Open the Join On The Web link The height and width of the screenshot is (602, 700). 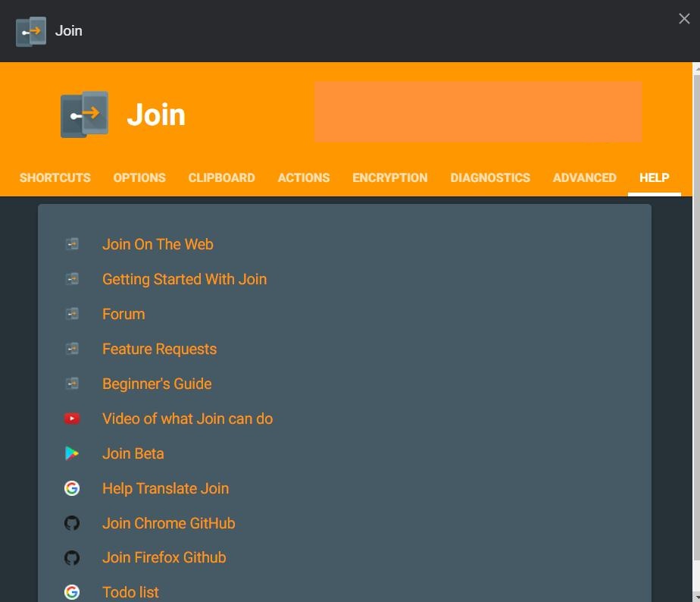(x=158, y=244)
